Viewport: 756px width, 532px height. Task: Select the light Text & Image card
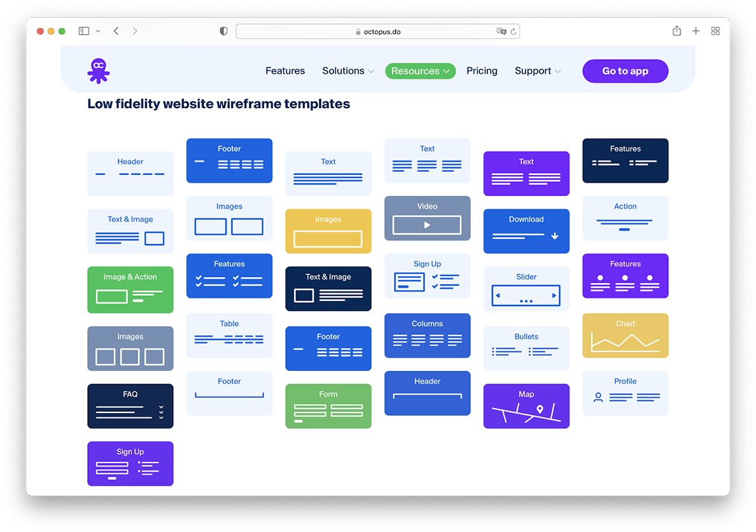(x=130, y=231)
